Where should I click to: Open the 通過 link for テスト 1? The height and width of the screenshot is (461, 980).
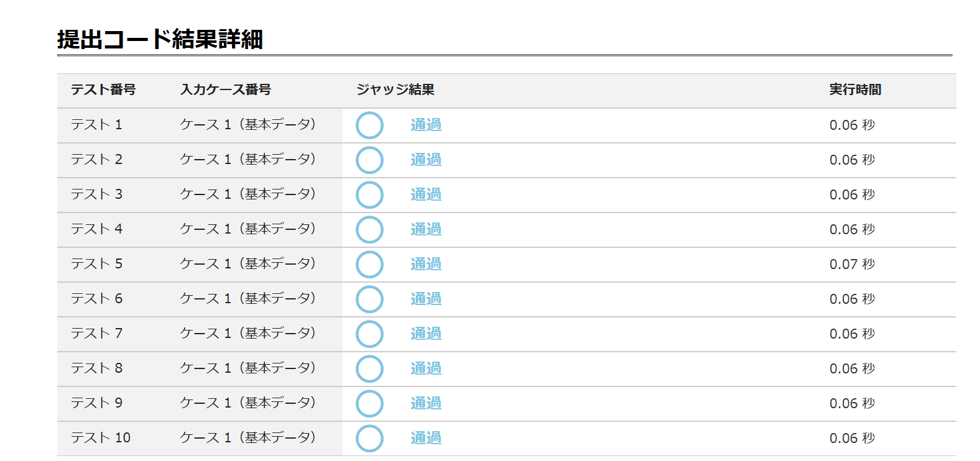point(426,125)
